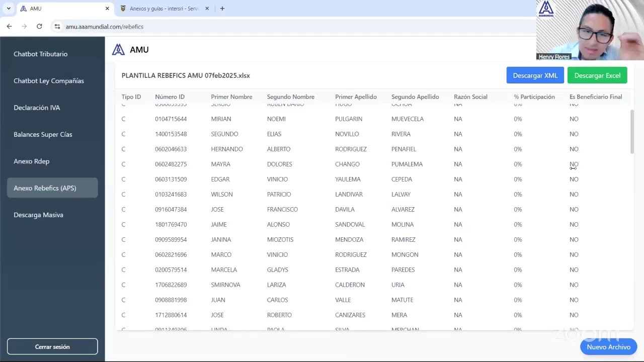644x362 pixels.
Task: Click the Tipo ID column header
Action: (x=131, y=97)
